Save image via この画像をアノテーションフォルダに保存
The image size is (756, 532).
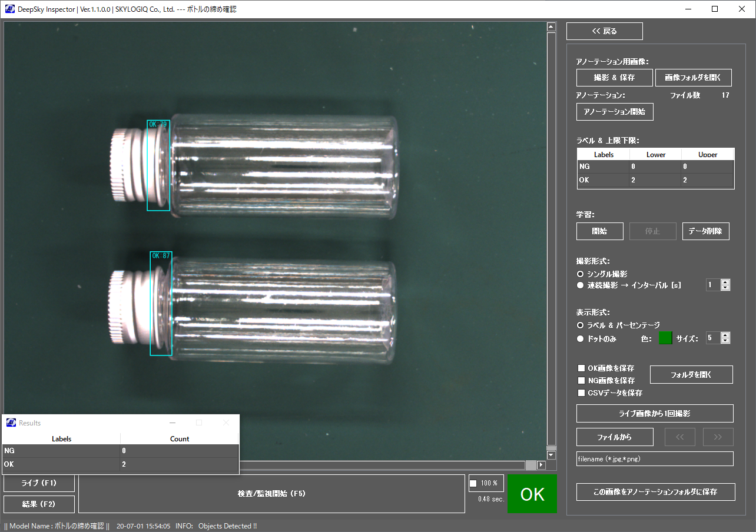pyautogui.click(x=656, y=491)
